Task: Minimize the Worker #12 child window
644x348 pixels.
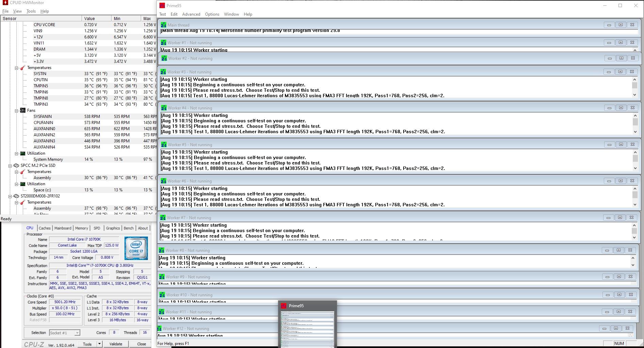Action: coord(604,328)
